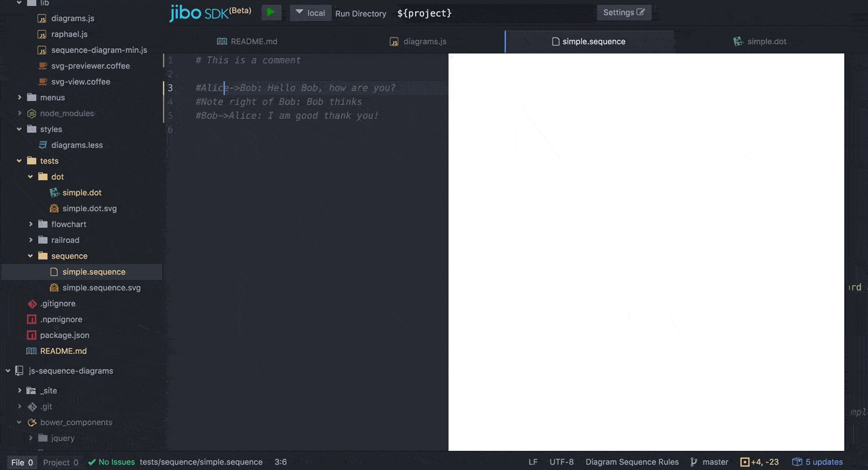The height and width of the screenshot is (470, 868).
Task: Collapse the sequence folder chevron
Action: coord(31,256)
